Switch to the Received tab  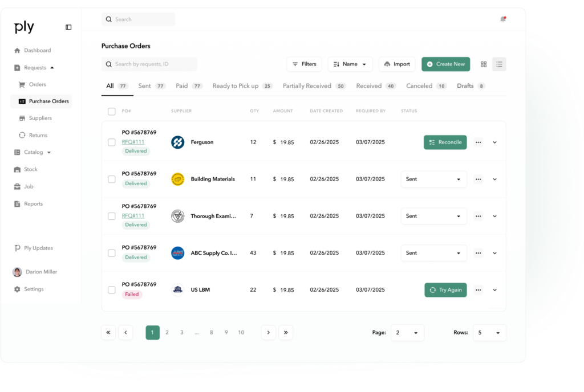tap(376, 86)
